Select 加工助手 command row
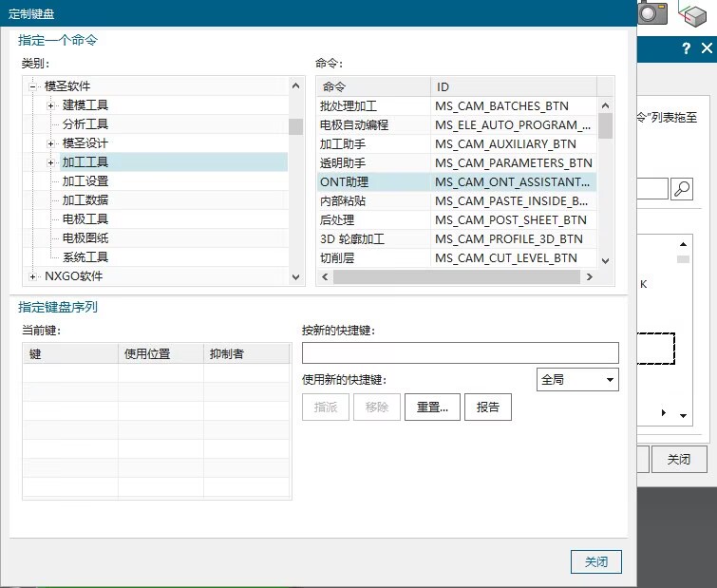Screen dimensions: 717x588 click(x=457, y=144)
